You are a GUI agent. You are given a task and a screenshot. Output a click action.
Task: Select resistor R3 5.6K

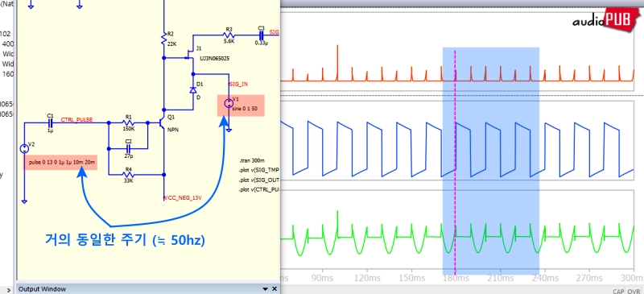[229, 35]
